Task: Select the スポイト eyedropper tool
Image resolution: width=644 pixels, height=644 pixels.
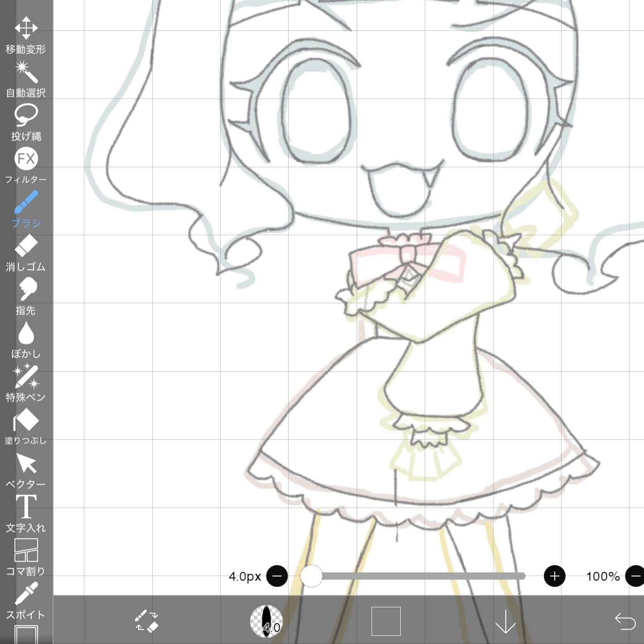Action: [26, 601]
